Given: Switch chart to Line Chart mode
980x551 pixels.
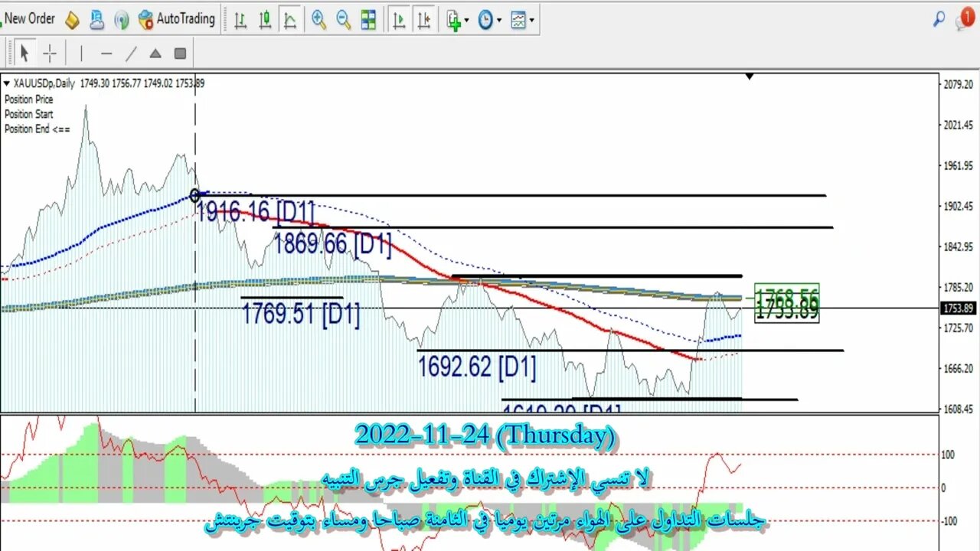Looking at the screenshot, I should (x=289, y=21).
